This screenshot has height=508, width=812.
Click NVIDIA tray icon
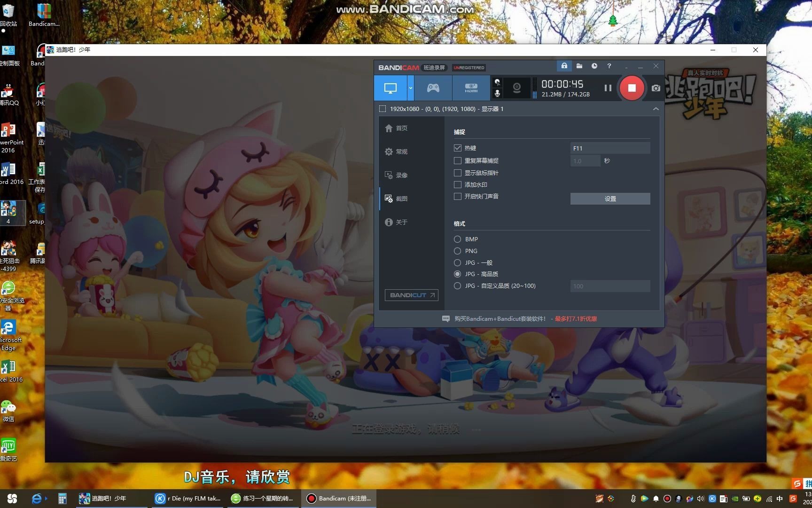(x=735, y=499)
